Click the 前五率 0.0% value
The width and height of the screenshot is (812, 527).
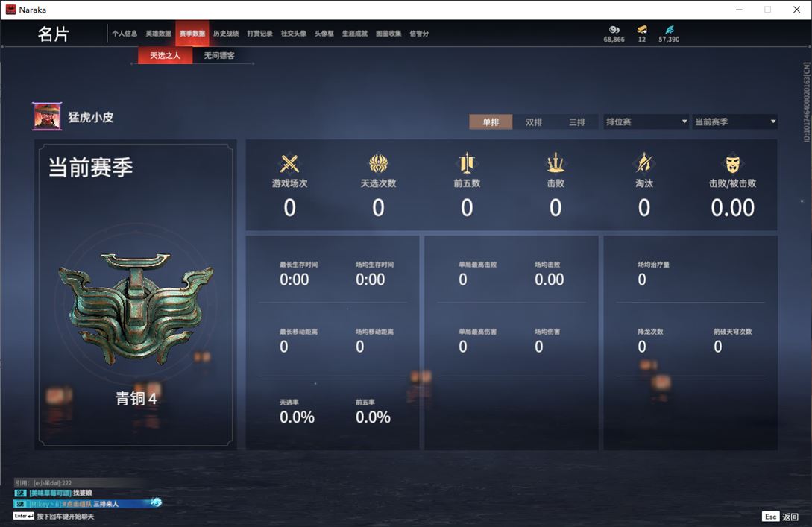click(373, 417)
